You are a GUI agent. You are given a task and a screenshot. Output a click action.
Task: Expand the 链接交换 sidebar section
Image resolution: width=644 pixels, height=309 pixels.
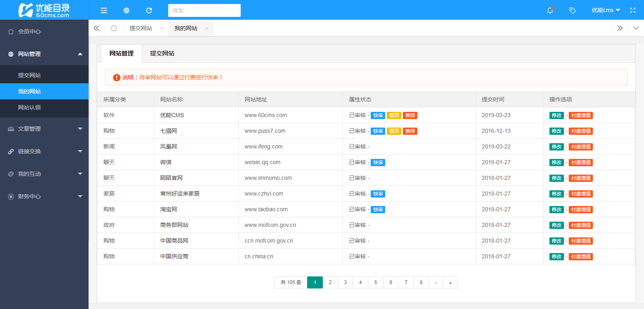(44, 151)
